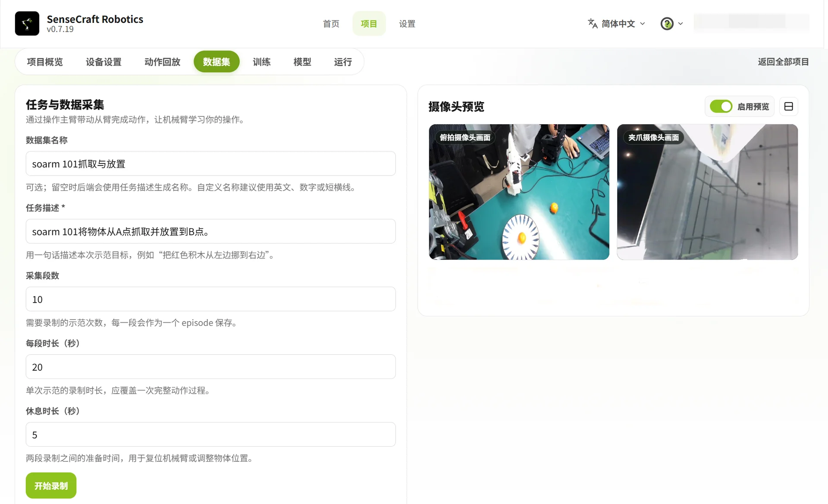Click the 返回全部项目 link
The width and height of the screenshot is (828, 504).
click(x=783, y=62)
